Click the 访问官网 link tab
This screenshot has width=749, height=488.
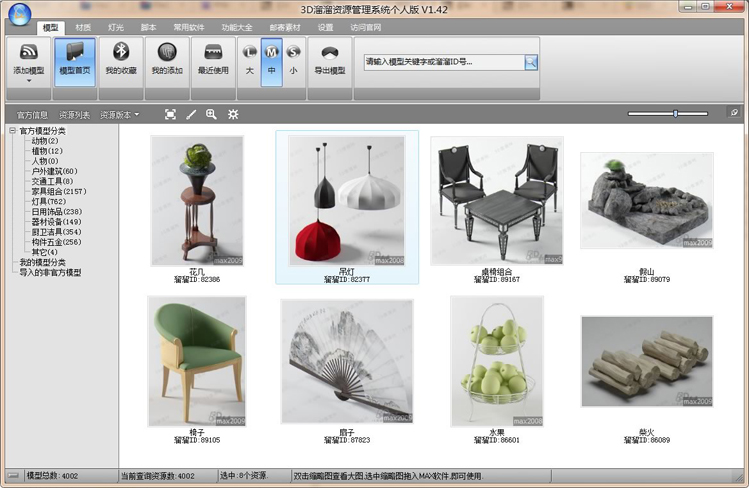(366, 28)
